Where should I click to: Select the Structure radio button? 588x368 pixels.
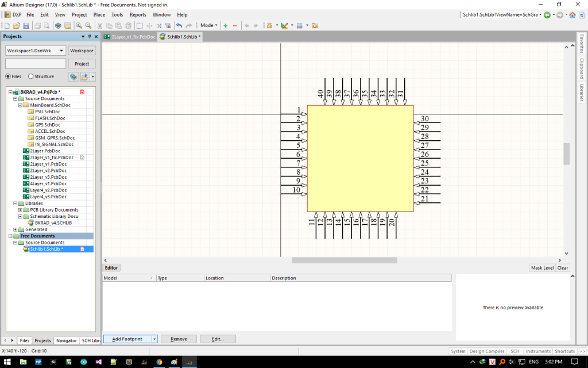[31, 76]
